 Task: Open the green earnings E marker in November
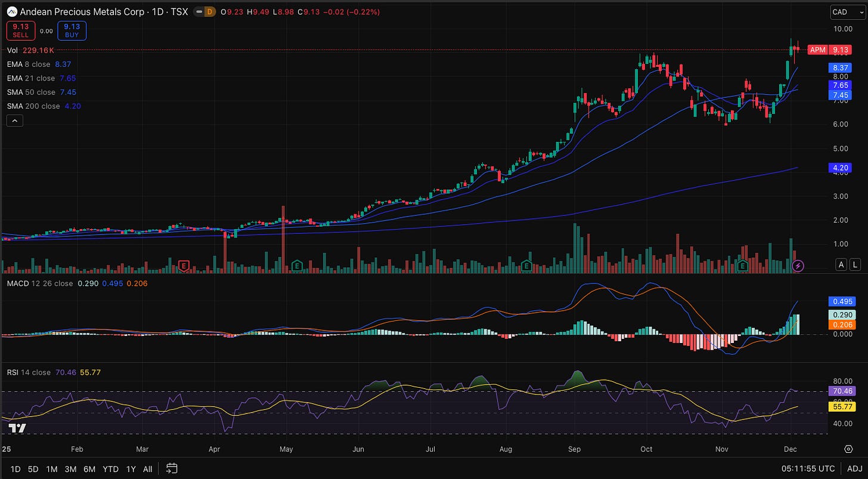(743, 265)
